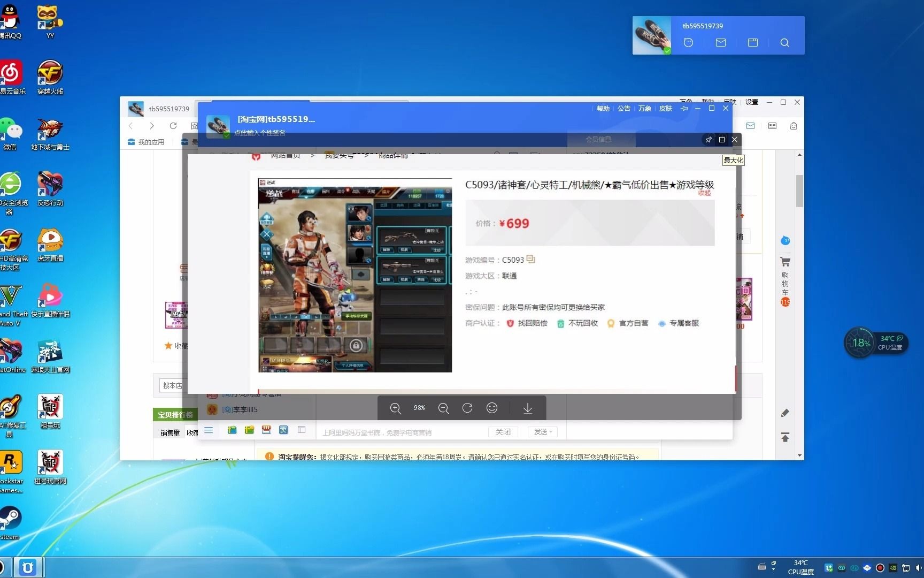This screenshot has height=578, width=924.
Task: Click the clock icon in top-right widget
Action: click(x=688, y=42)
